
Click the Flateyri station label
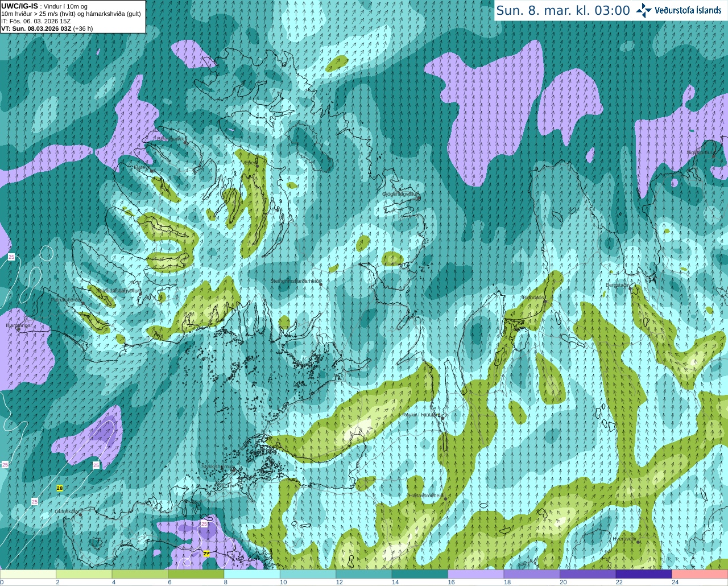coord(141,168)
